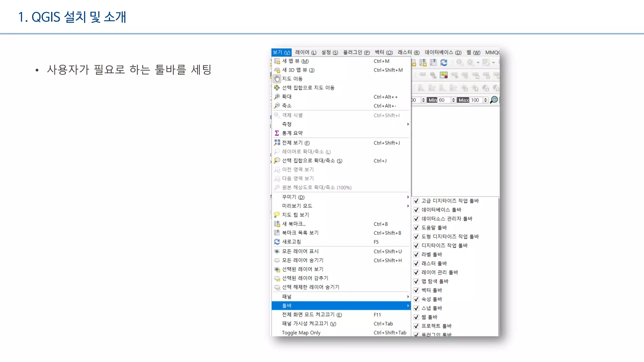Image resolution: width=644 pixels, height=362 pixels.
Task: Click the magnifier icon next to Max field
Action: click(494, 100)
